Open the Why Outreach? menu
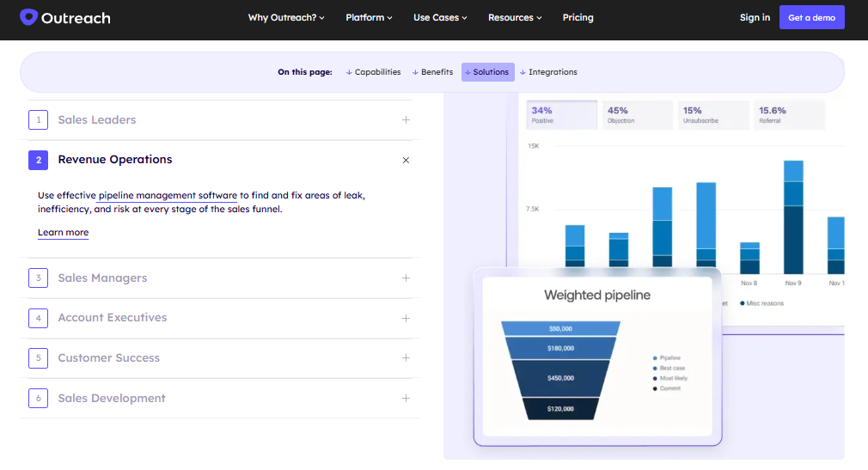The image size is (868, 470). pyautogui.click(x=286, y=18)
